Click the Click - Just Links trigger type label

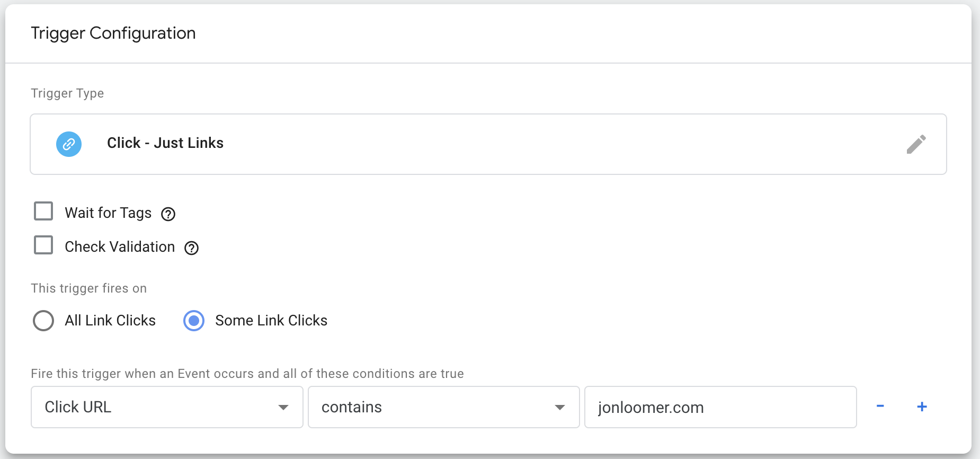pyautogui.click(x=165, y=143)
